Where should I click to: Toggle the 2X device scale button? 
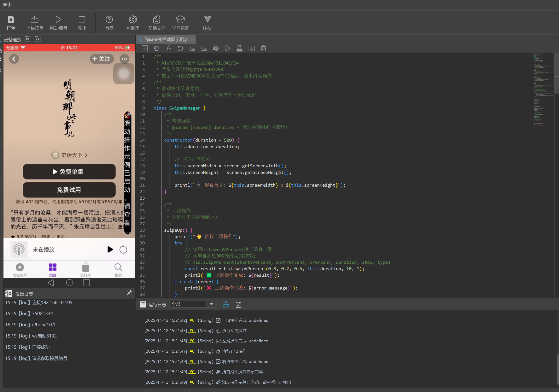pyautogui.click(x=37, y=39)
